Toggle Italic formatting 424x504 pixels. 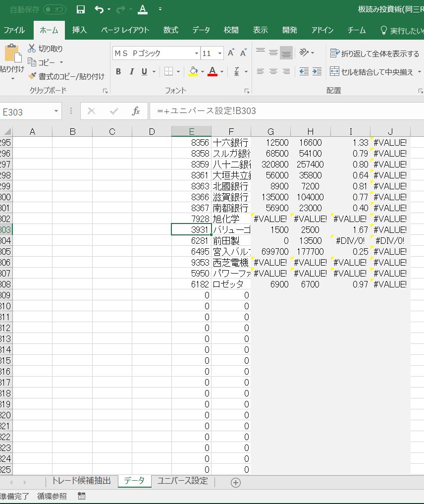click(x=131, y=72)
